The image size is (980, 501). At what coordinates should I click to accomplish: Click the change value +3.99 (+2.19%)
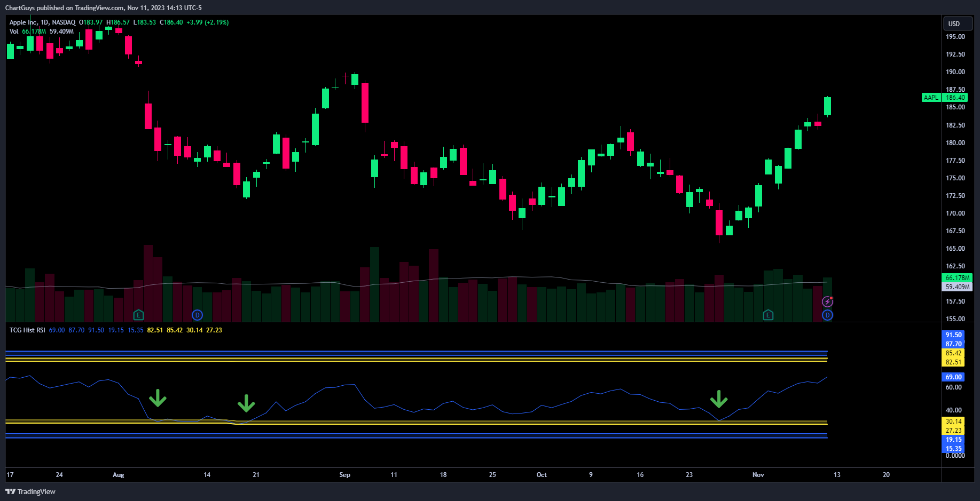pyautogui.click(x=208, y=22)
